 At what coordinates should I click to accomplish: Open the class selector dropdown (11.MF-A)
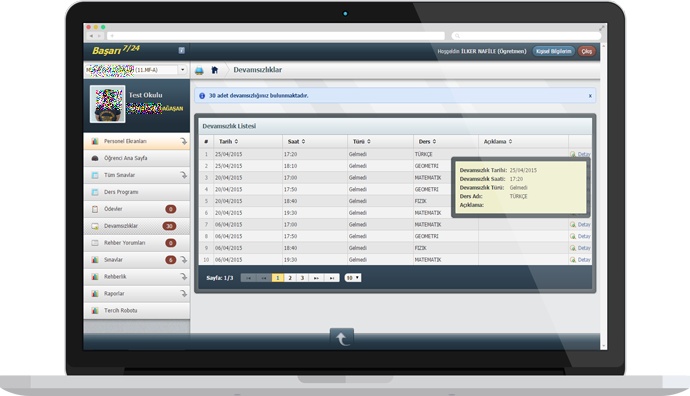click(x=136, y=70)
